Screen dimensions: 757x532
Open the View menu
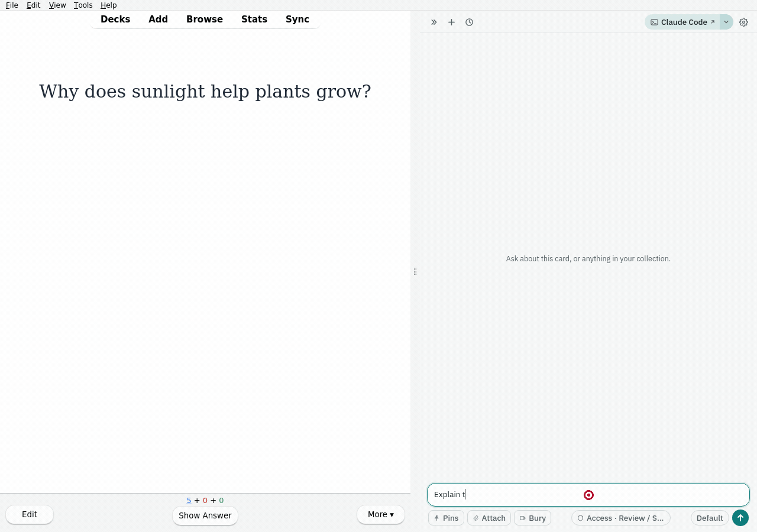57,5
